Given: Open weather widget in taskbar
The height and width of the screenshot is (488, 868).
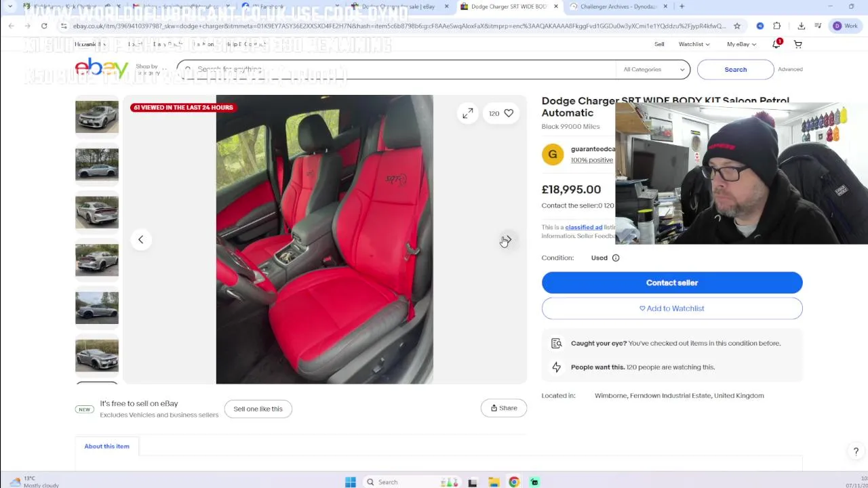Looking at the screenshot, I should coord(33,481).
